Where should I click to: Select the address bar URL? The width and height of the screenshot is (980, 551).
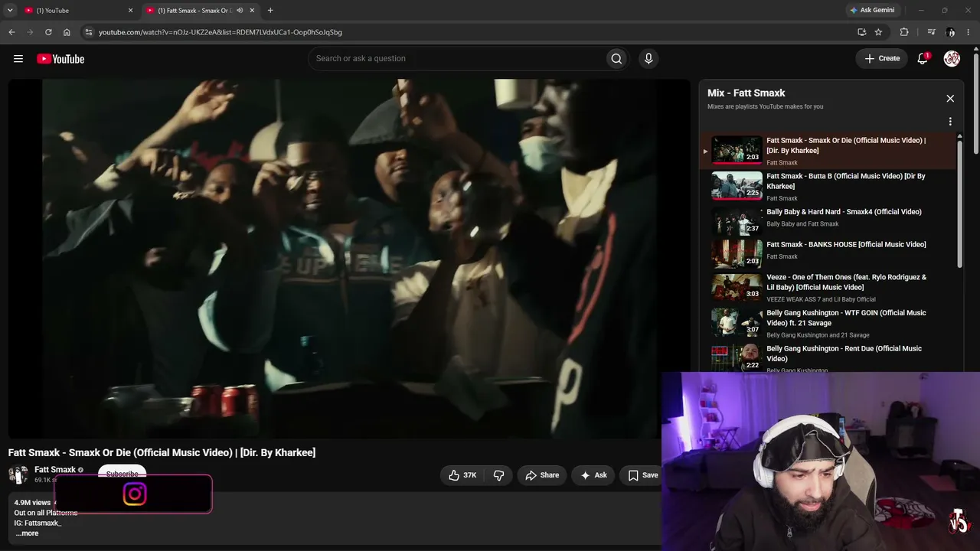tap(220, 32)
